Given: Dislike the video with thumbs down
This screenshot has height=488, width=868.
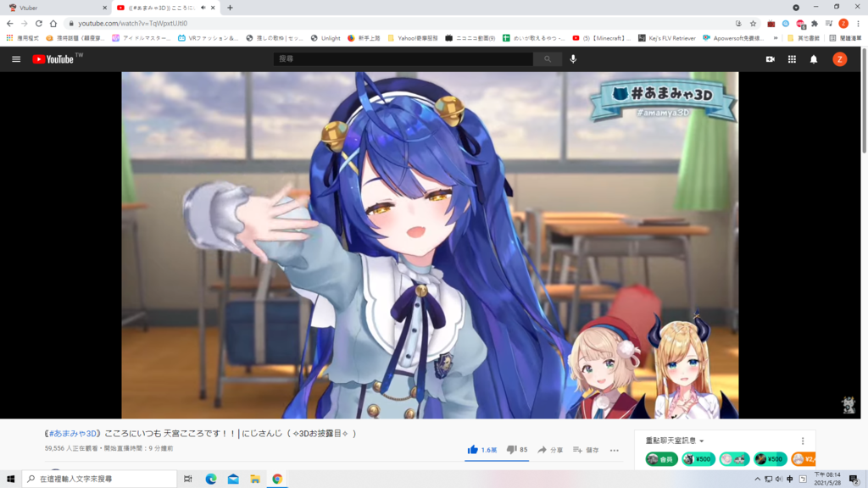Looking at the screenshot, I should point(517,450).
